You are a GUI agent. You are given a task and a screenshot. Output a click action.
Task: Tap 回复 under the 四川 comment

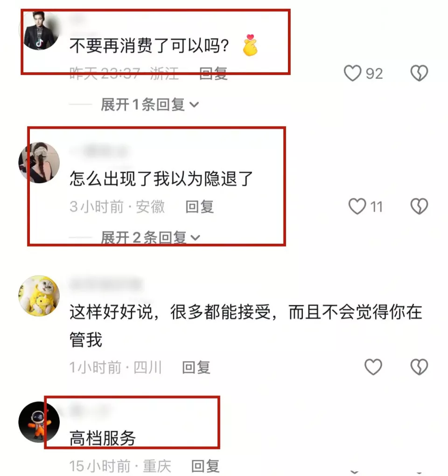tap(196, 367)
